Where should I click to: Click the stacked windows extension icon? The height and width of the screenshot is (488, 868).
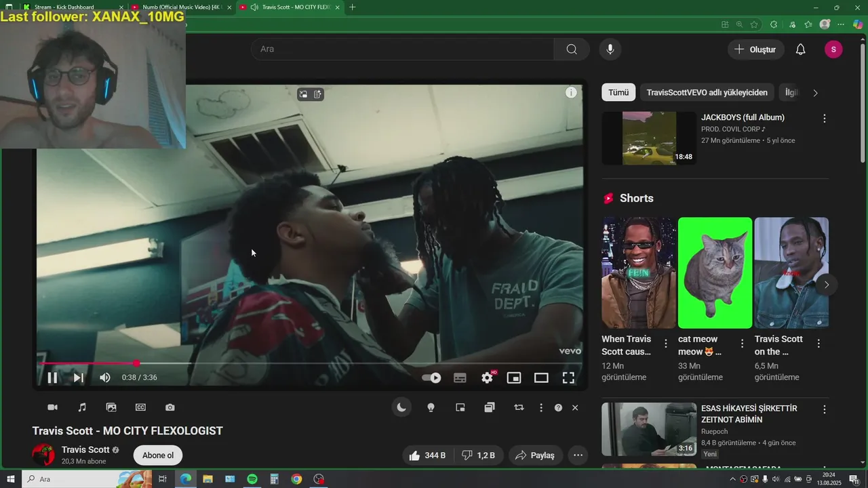pos(490,407)
